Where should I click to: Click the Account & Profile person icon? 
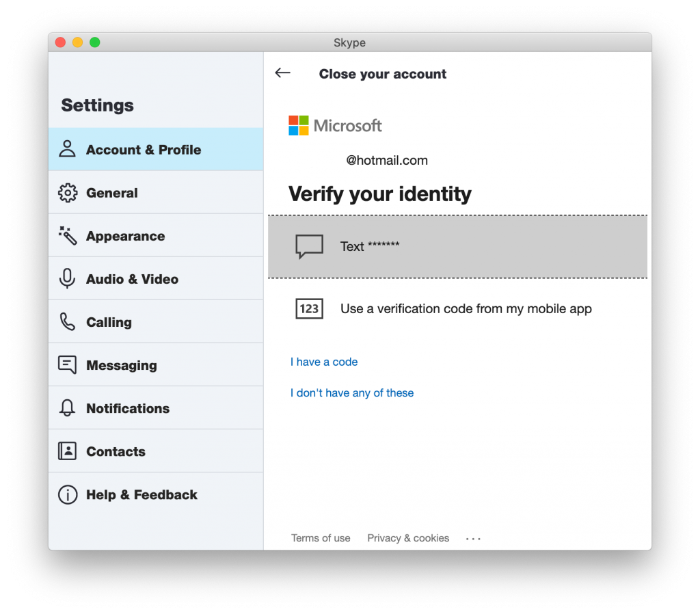pos(68,149)
